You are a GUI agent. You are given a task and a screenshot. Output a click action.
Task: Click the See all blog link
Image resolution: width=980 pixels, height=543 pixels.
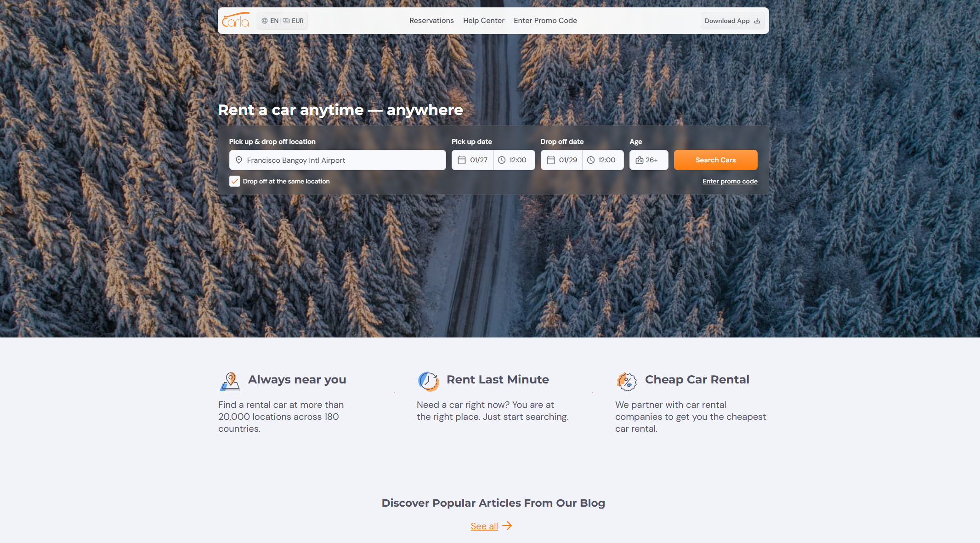point(484,526)
